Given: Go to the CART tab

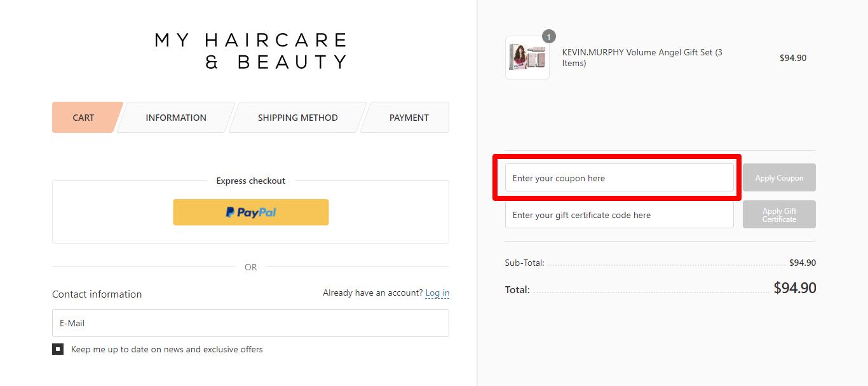Looking at the screenshot, I should (83, 117).
